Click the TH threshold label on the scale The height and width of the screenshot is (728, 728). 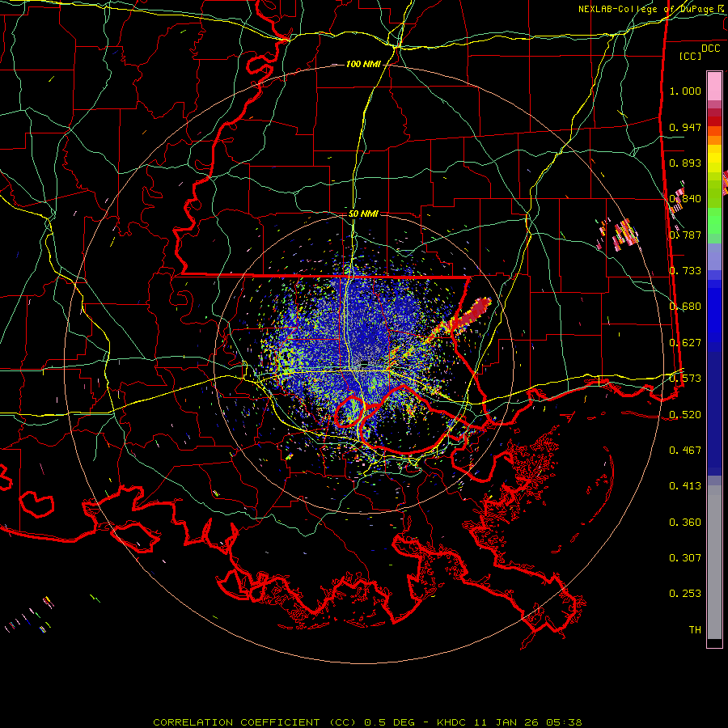695,630
